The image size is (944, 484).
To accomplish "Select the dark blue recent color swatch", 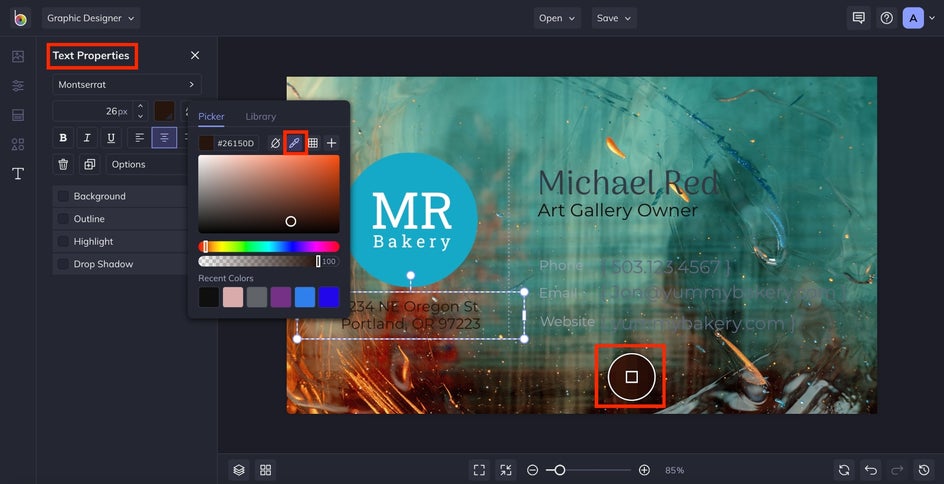I will [x=329, y=297].
